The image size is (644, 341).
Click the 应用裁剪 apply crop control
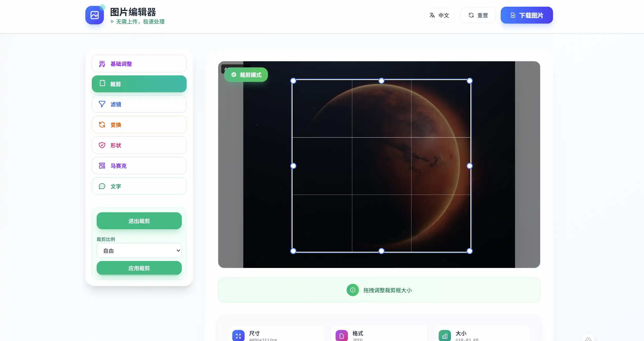point(139,268)
